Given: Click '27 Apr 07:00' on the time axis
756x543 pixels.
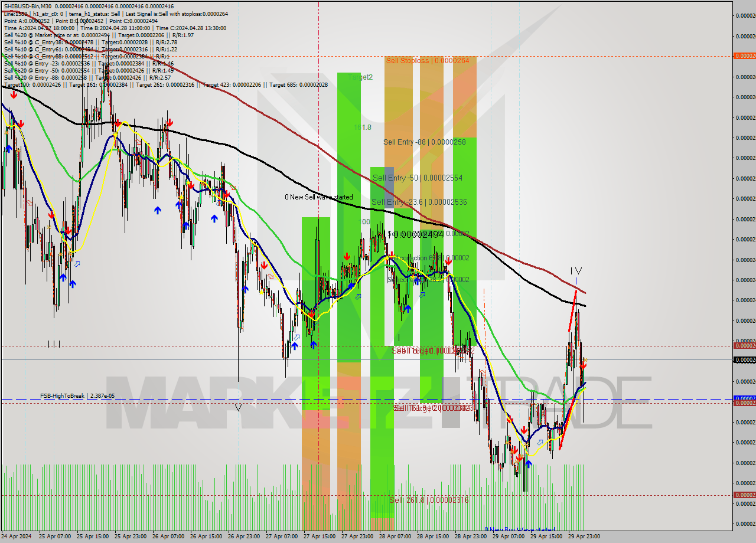Looking at the screenshot, I should tap(281, 537).
